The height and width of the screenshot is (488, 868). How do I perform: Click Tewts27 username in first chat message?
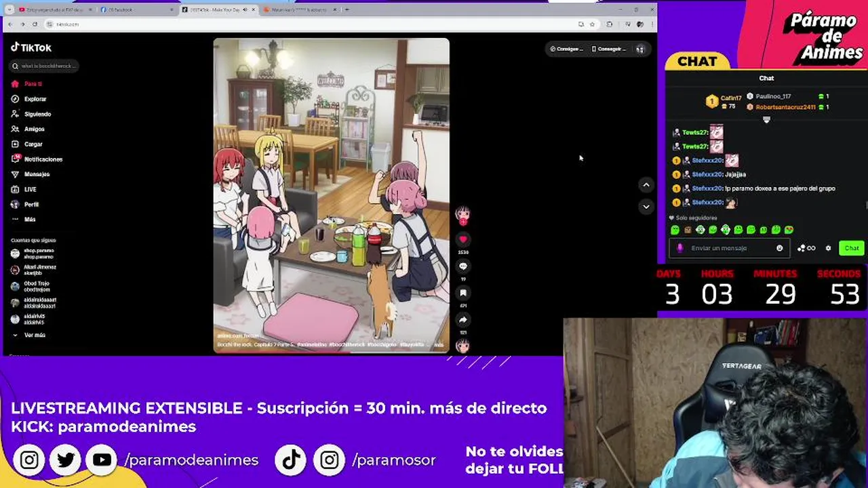[x=694, y=132]
